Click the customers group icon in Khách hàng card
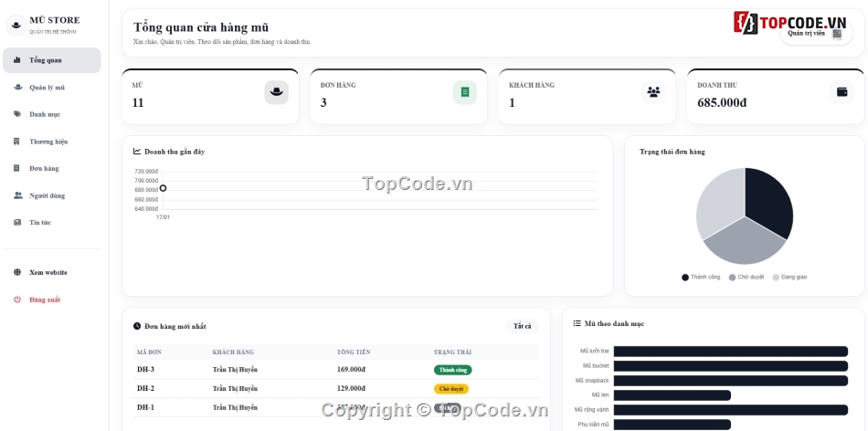The height and width of the screenshot is (431, 868). [x=654, y=92]
